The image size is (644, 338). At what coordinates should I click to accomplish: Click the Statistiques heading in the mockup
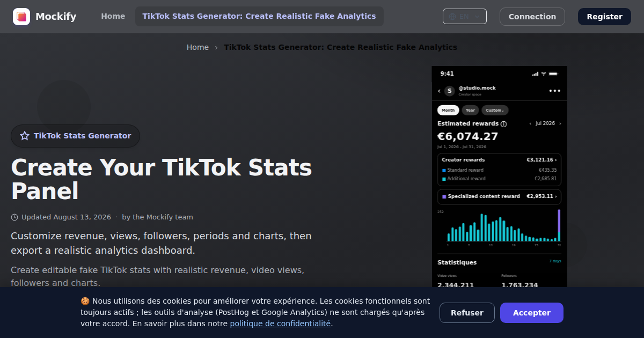[457, 262]
